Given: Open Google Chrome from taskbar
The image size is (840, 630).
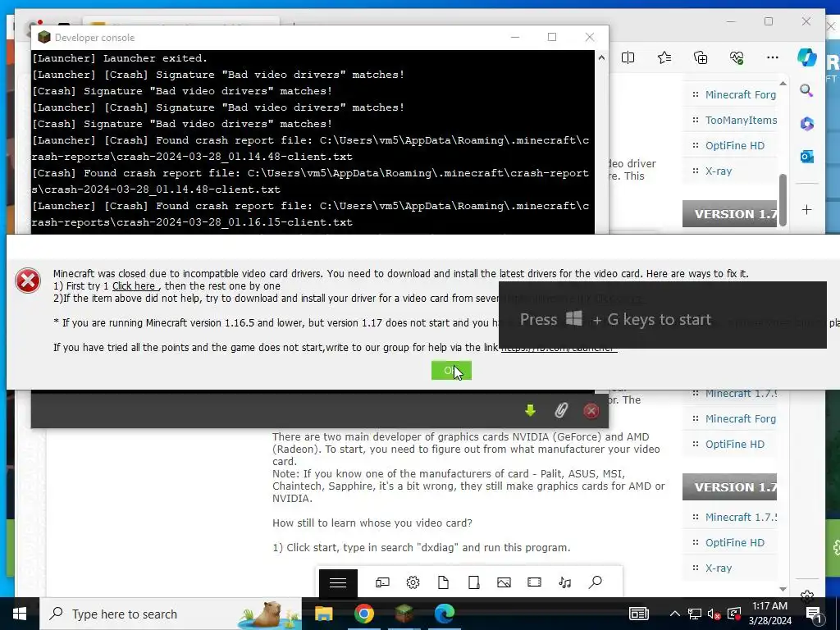Looking at the screenshot, I should tap(363, 614).
